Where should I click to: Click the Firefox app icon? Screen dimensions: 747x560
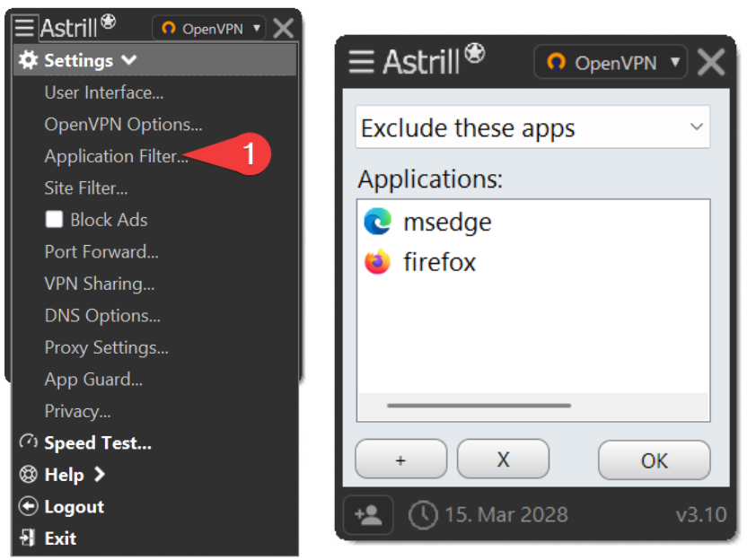(x=377, y=261)
